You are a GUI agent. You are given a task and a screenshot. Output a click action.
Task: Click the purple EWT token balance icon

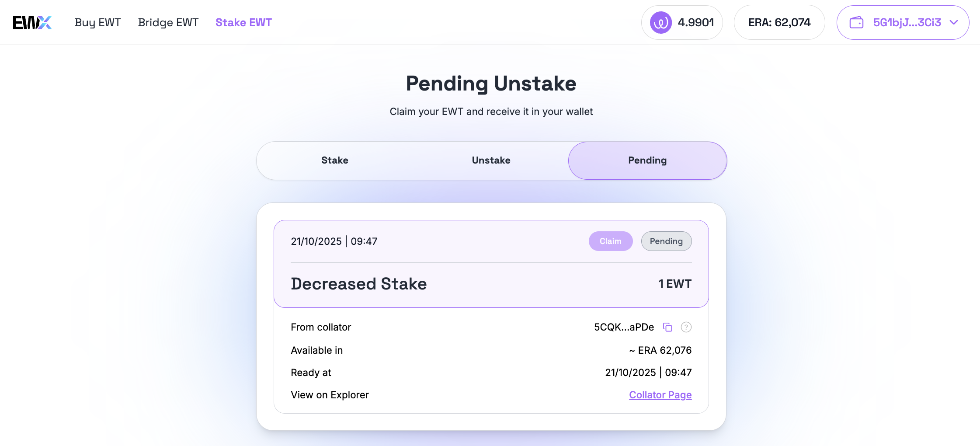tap(660, 22)
